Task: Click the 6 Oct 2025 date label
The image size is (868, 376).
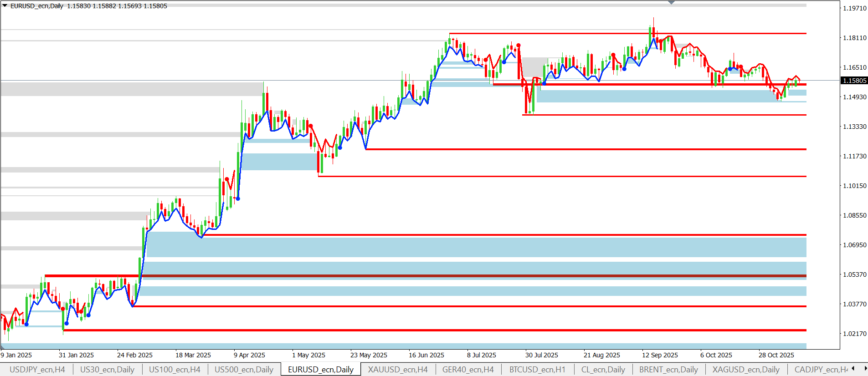Action: pos(716,355)
